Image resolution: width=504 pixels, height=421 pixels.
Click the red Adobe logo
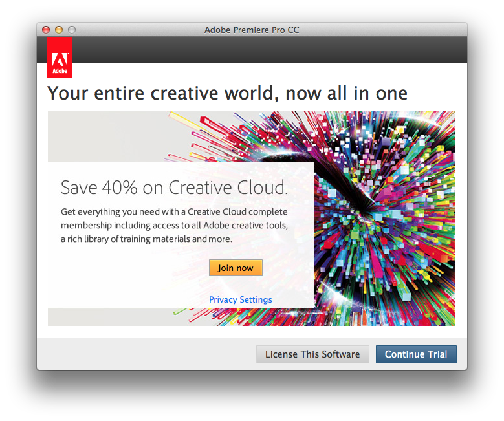(60, 58)
